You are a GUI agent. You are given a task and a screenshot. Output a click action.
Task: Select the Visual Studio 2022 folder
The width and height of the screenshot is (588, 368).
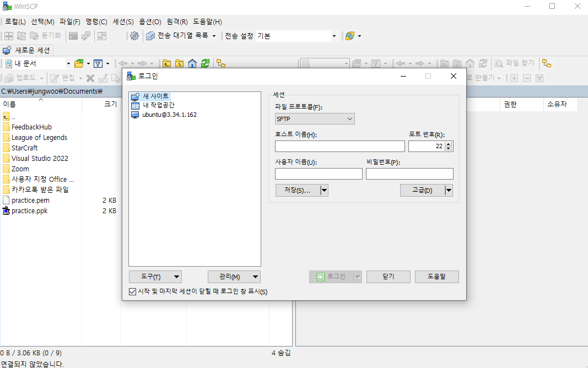point(40,159)
